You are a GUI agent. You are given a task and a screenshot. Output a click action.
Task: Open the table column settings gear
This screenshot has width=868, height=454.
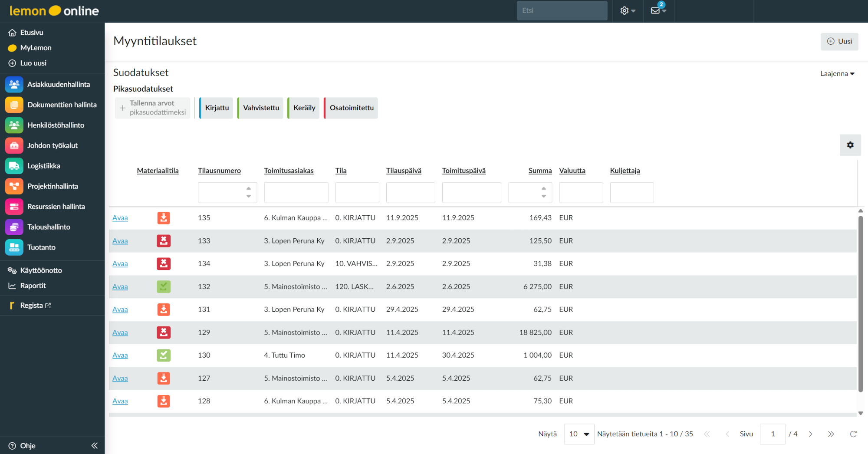point(850,145)
